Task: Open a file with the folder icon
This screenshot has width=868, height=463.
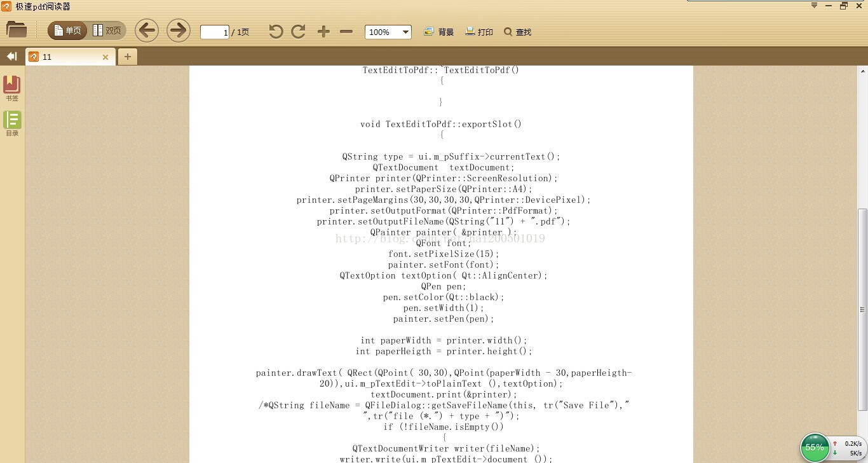Action: [17, 30]
